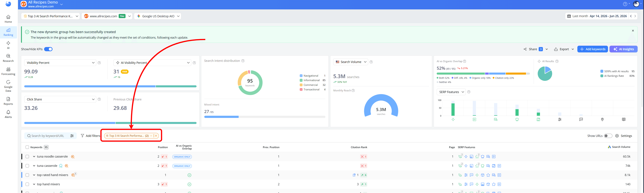Open the Last month date range picker
The width and height of the screenshot is (644, 193).
tap(597, 16)
